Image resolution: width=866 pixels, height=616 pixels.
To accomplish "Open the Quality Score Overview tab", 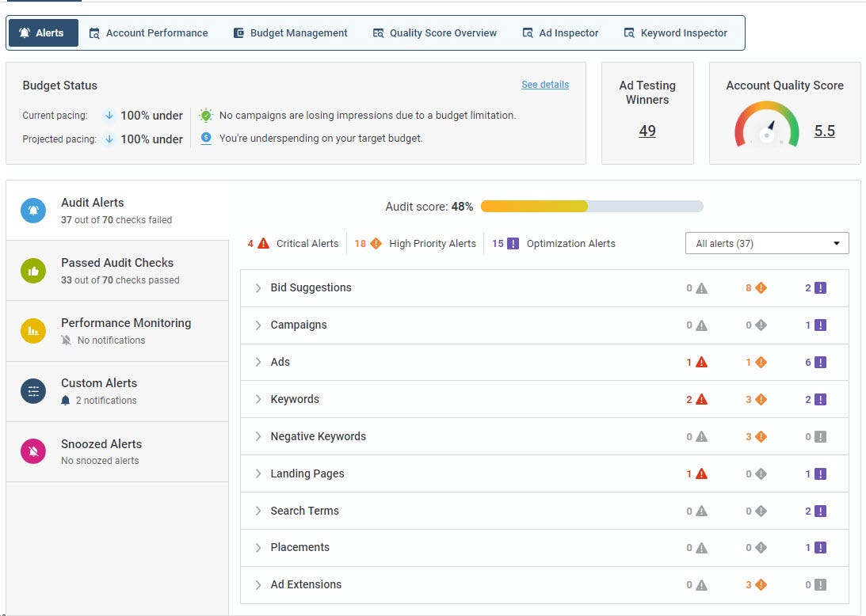I will [435, 33].
